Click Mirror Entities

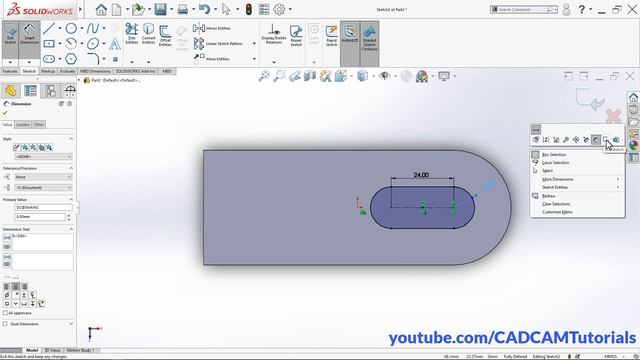pos(212,28)
